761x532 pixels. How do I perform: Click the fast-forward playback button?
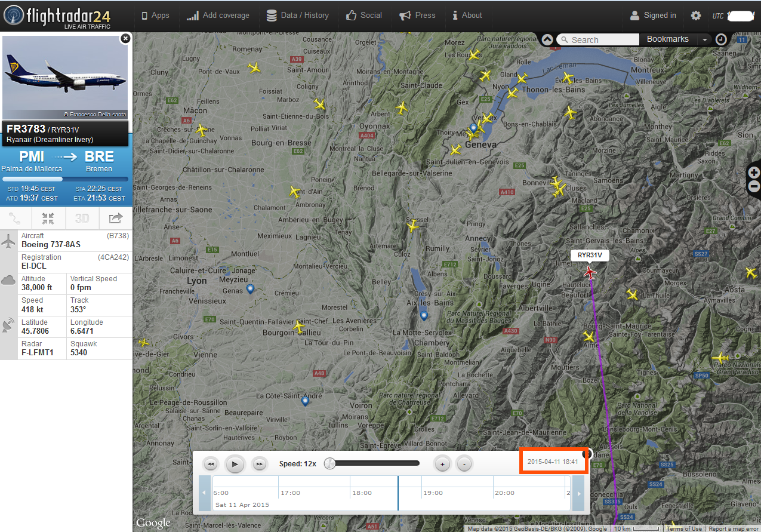[x=259, y=464]
